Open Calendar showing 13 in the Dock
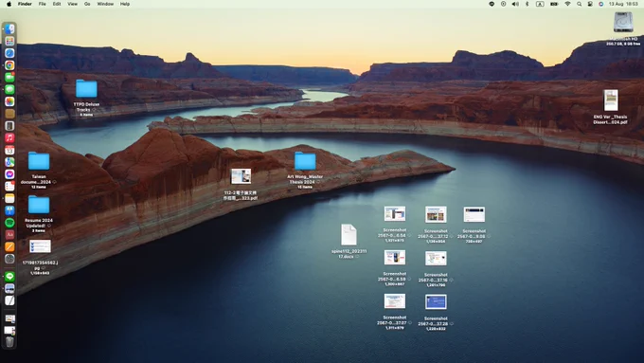The image size is (644, 363). [9, 150]
